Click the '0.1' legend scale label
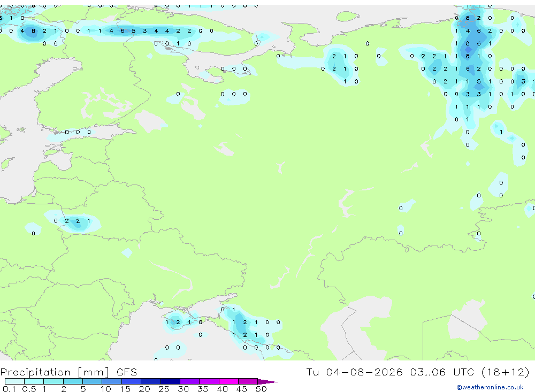535x392 pixels. (x=9, y=389)
